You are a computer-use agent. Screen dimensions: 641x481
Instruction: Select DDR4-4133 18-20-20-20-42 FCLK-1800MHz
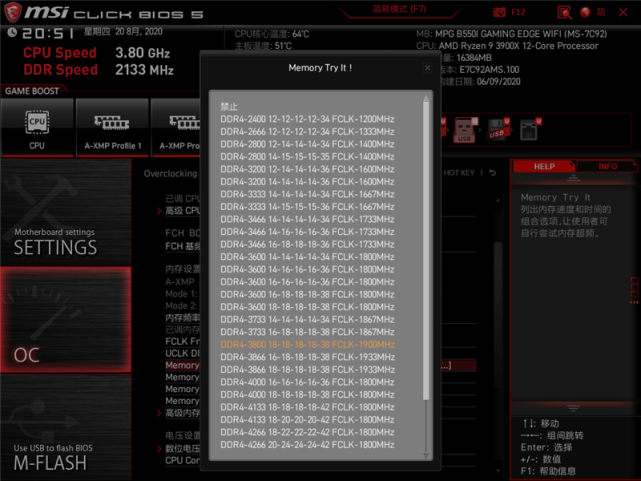click(307, 420)
